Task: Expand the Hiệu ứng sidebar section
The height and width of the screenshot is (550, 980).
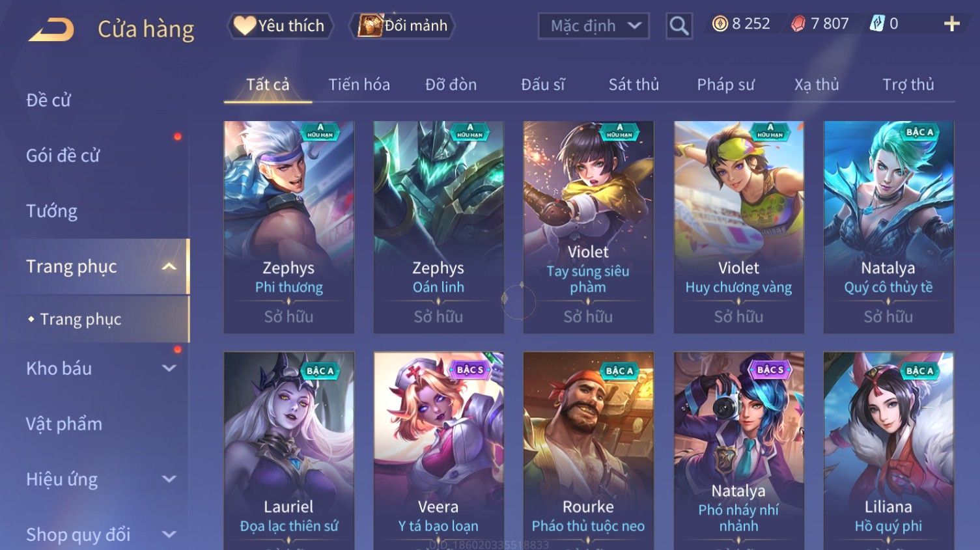Action: (169, 479)
